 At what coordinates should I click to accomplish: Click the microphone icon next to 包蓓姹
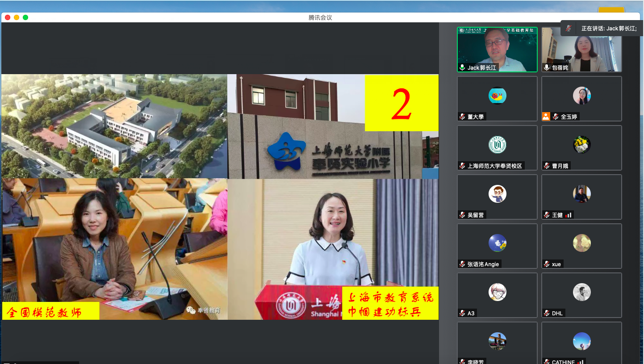[x=547, y=68]
